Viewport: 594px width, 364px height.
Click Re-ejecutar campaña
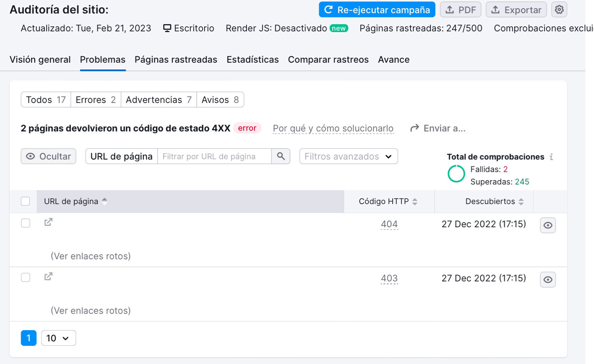point(377,10)
